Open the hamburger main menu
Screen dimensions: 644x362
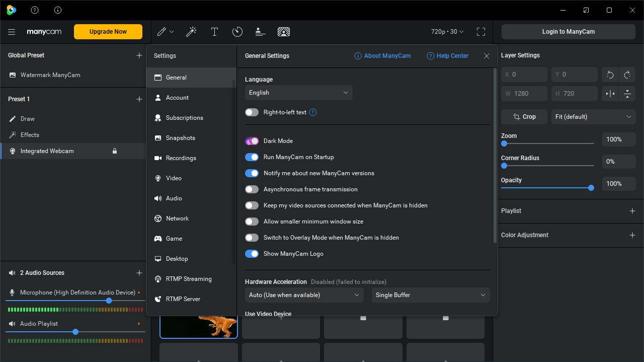click(x=12, y=32)
